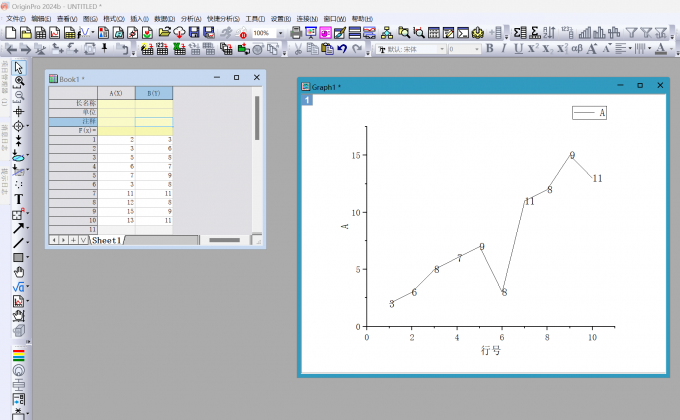Click the next sheet arrow button in Book1

coord(63,240)
